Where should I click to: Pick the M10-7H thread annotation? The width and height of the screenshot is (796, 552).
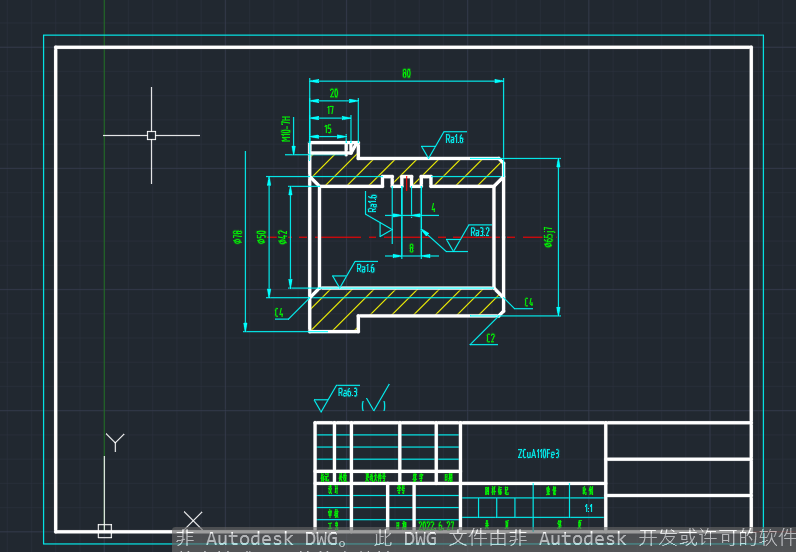[x=286, y=129]
